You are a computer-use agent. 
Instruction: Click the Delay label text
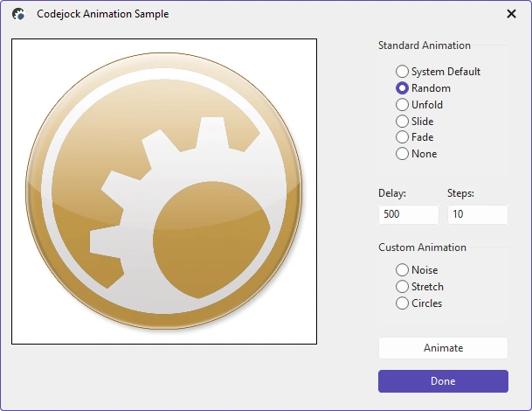click(x=392, y=193)
